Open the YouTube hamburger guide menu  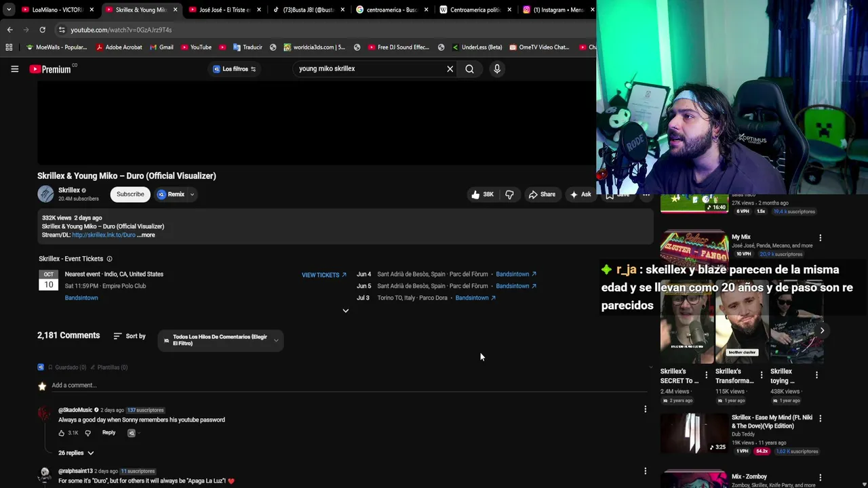click(14, 68)
